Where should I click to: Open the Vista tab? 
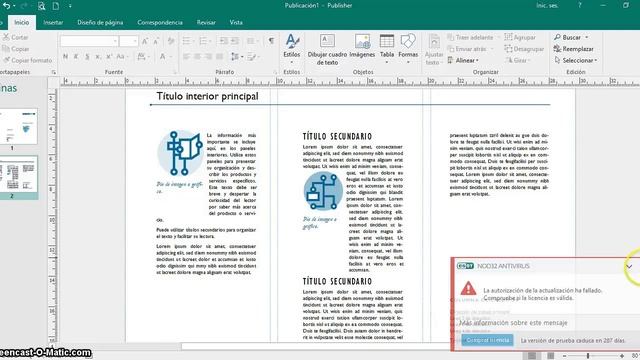236,22
